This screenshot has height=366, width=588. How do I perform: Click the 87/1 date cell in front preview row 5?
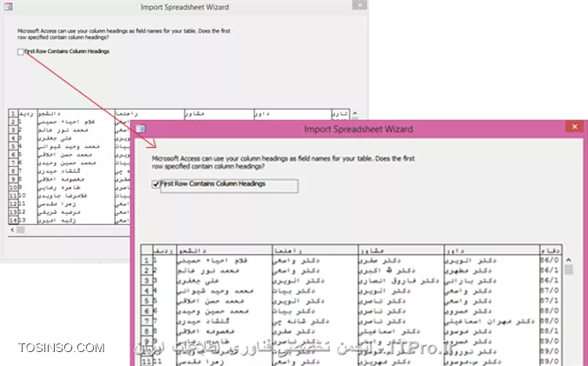click(550, 301)
